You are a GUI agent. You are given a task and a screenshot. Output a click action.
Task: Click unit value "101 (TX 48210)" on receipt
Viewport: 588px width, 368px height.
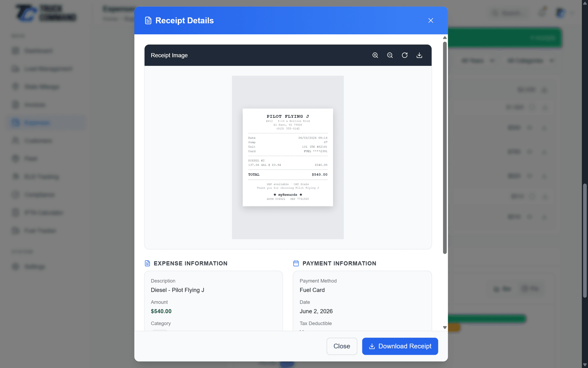[x=315, y=147]
